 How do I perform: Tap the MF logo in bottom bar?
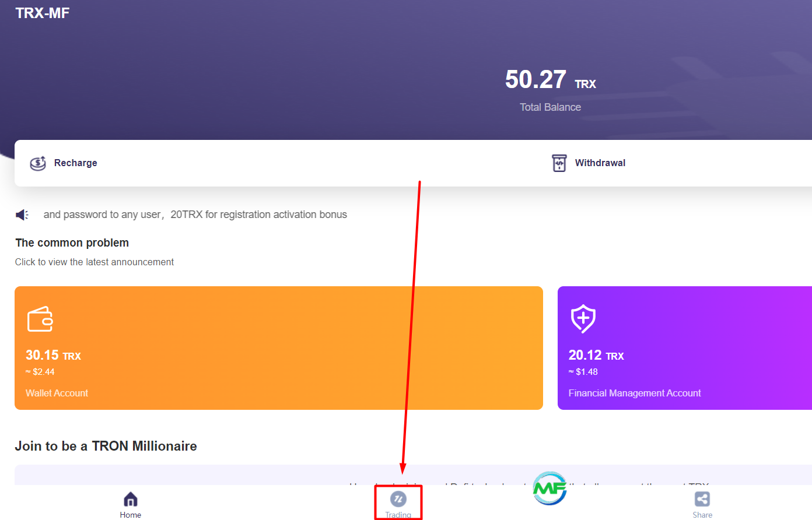point(549,489)
